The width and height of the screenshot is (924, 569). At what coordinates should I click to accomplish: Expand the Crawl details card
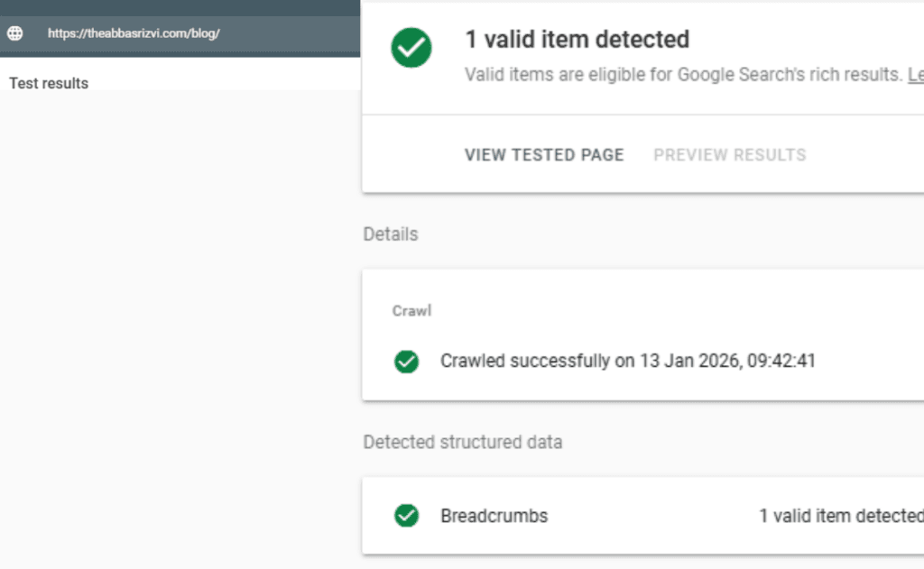pos(632,334)
